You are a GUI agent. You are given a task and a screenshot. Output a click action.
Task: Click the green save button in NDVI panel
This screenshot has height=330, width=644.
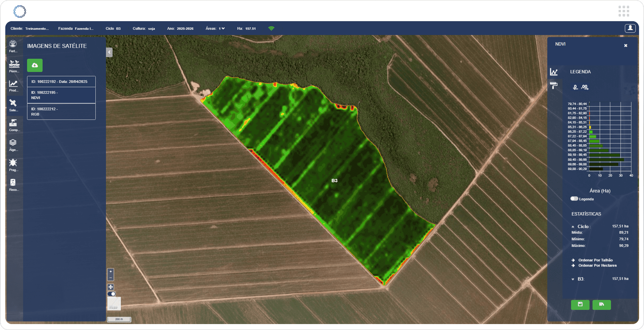[x=580, y=305]
